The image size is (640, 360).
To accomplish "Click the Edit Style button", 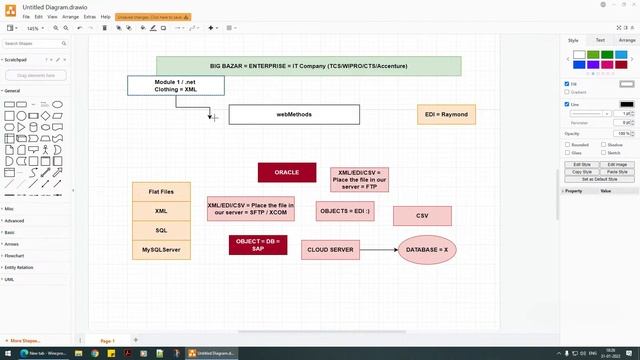I will pos(582,164).
